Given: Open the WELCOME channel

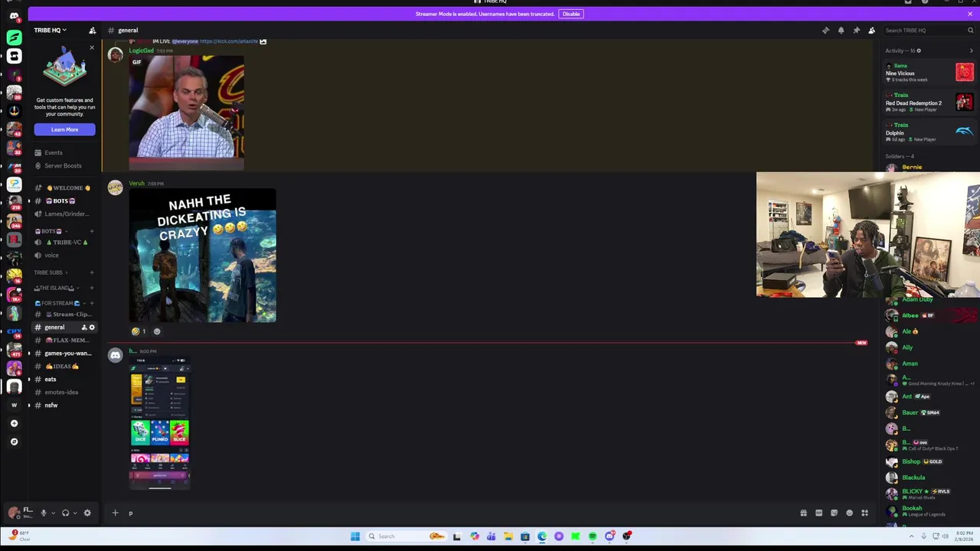Looking at the screenshot, I should coord(64,187).
